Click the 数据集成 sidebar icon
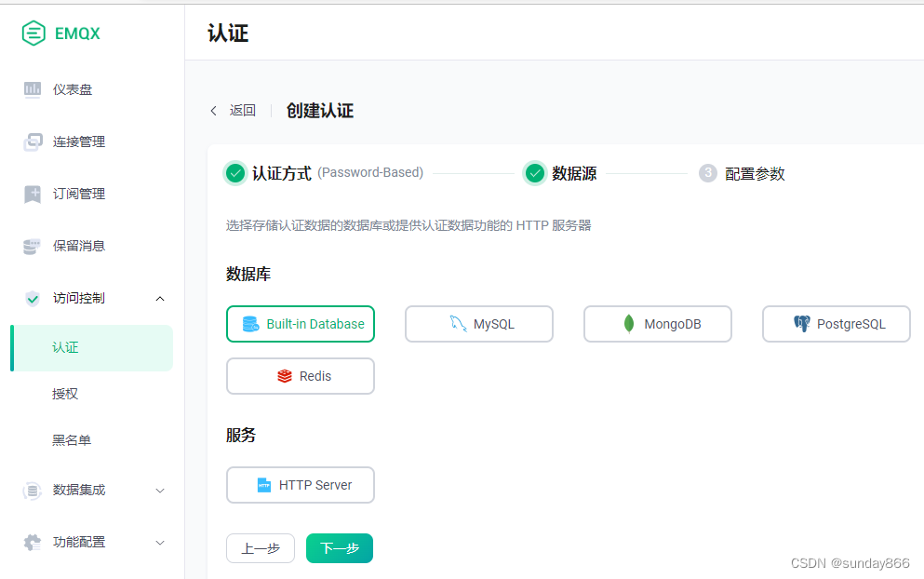Viewport: 924px width, 579px height. point(33,491)
